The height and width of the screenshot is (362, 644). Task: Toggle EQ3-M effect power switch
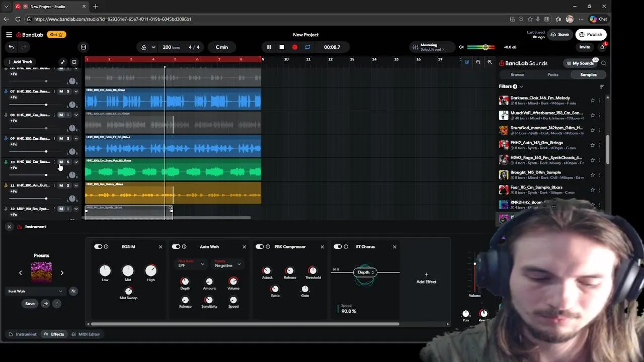[x=98, y=247]
